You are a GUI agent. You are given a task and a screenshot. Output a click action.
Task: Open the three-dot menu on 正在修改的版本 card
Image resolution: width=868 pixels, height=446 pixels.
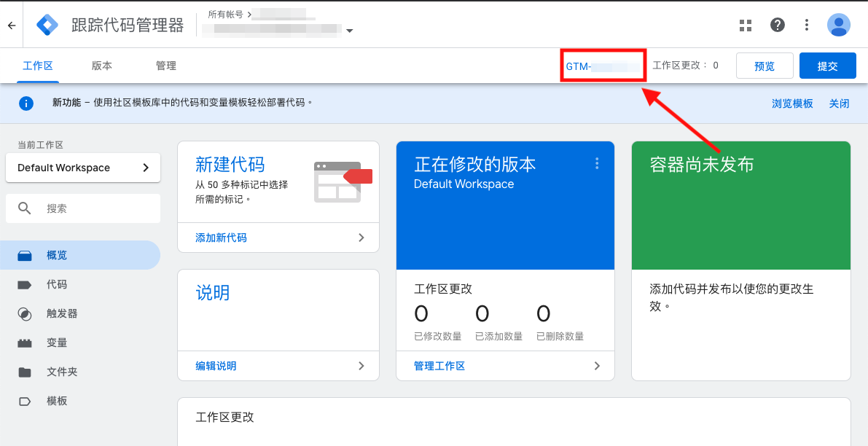pyautogui.click(x=597, y=163)
